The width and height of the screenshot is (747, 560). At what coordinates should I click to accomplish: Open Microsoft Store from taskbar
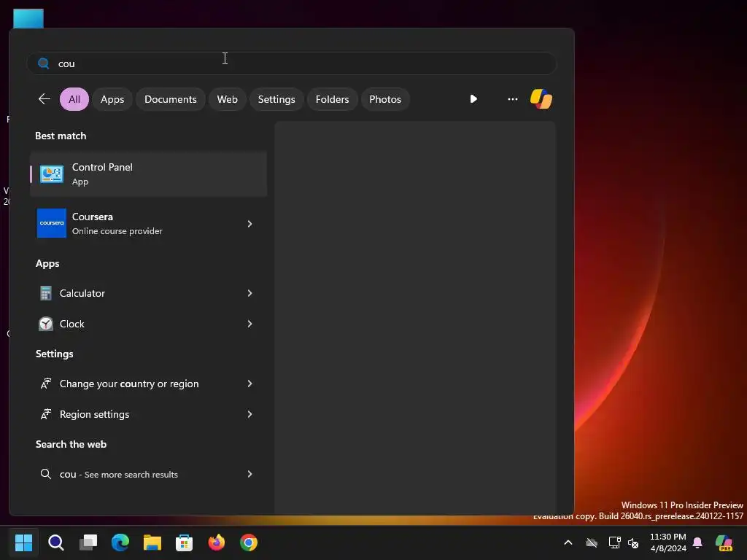(185, 542)
